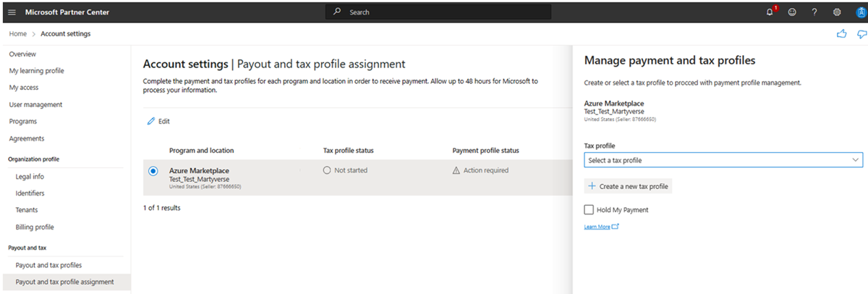Click the thumbs up icon
This screenshot has height=294, width=868.
click(841, 34)
